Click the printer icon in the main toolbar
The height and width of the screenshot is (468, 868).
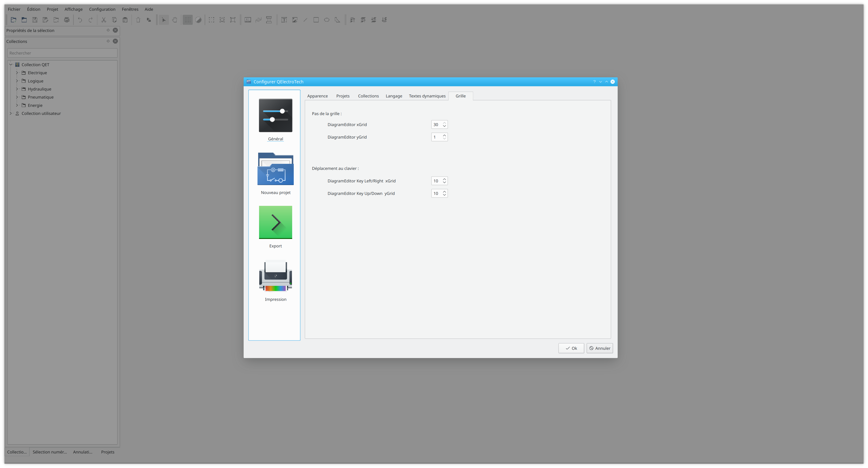tap(67, 20)
